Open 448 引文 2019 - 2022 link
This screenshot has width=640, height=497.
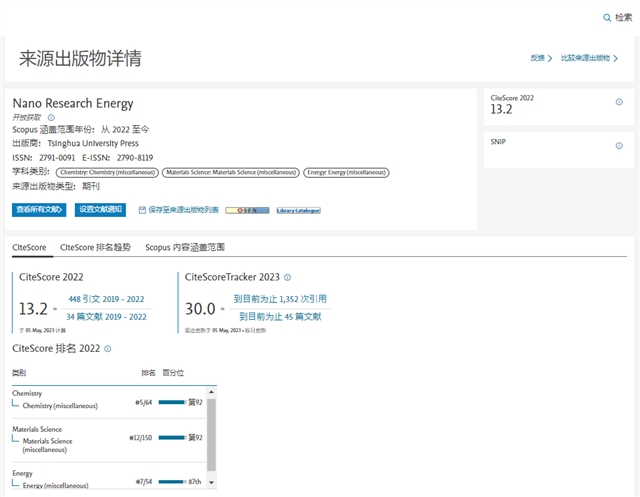(x=106, y=299)
